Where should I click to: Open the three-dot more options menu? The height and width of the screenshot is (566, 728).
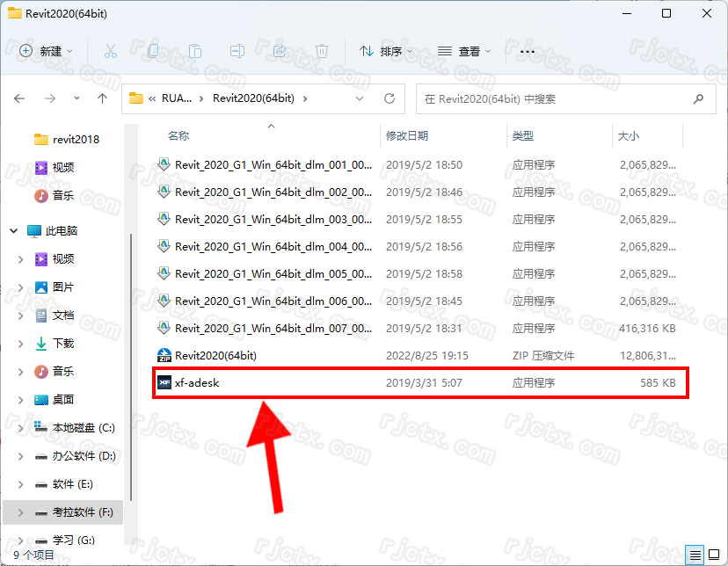(528, 52)
